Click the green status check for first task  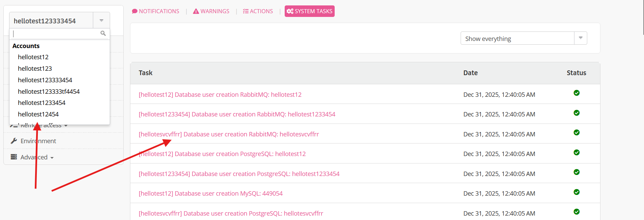coord(576,93)
